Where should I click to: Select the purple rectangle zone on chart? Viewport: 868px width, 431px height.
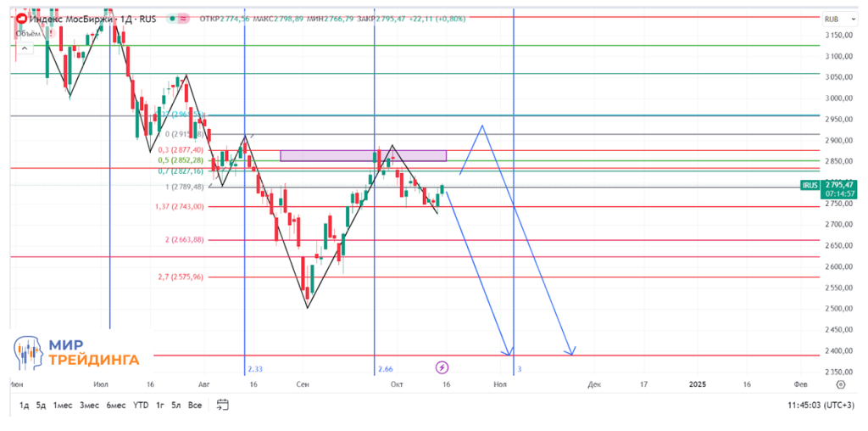(x=363, y=155)
